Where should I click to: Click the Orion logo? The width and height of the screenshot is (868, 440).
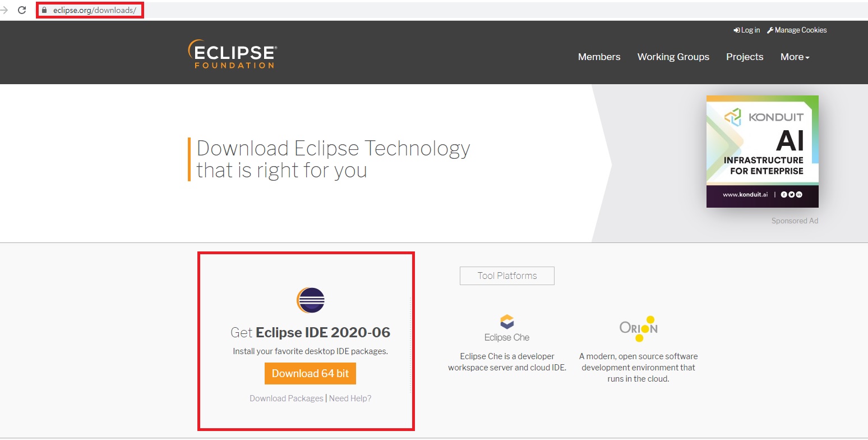(639, 329)
